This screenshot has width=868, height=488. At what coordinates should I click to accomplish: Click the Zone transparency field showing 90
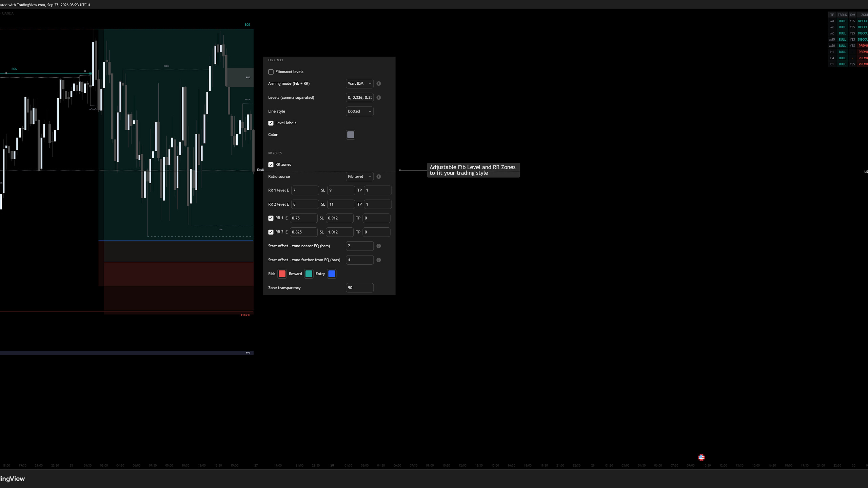click(359, 288)
